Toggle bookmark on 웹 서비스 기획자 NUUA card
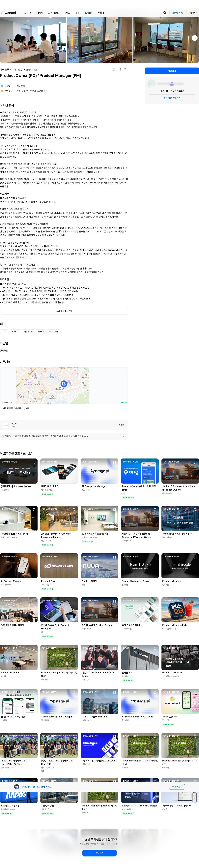 click(x=114, y=557)
